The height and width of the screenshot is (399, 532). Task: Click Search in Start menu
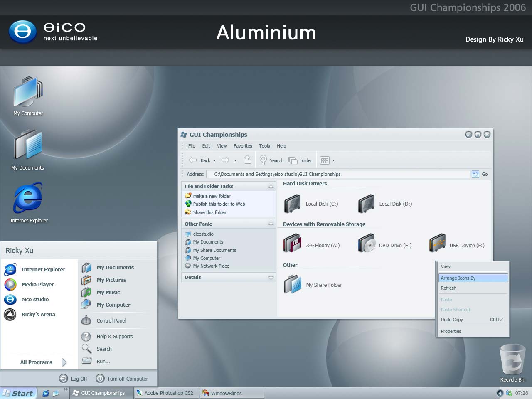pos(97,349)
